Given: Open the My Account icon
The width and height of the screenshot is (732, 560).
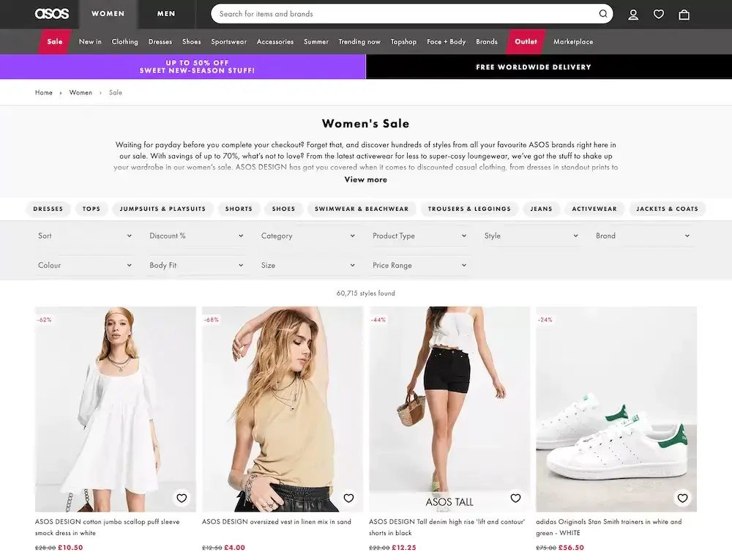Looking at the screenshot, I should tap(633, 14).
